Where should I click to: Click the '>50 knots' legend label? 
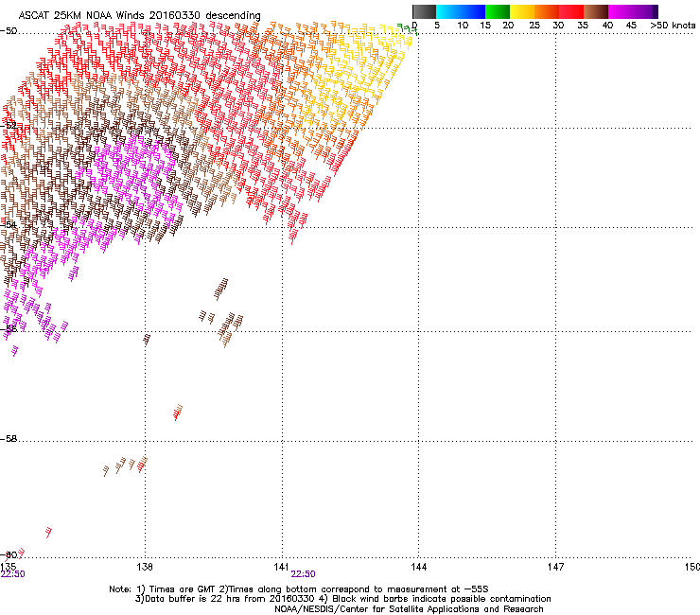(x=673, y=26)
